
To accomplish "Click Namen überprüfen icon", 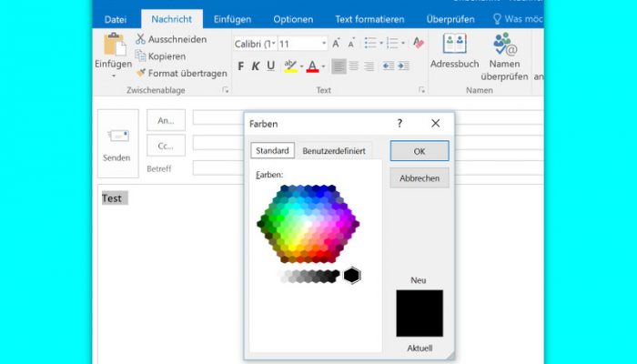I will [x=504, y=44].
